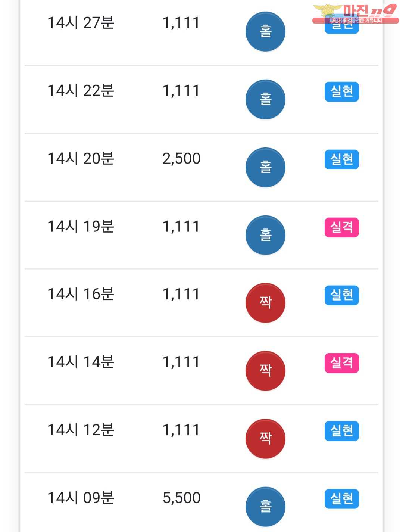This screenshot has height=532, width=403.
Task: Select the 홀 circle in the 2,500 row
Action: tap(265, 167)
